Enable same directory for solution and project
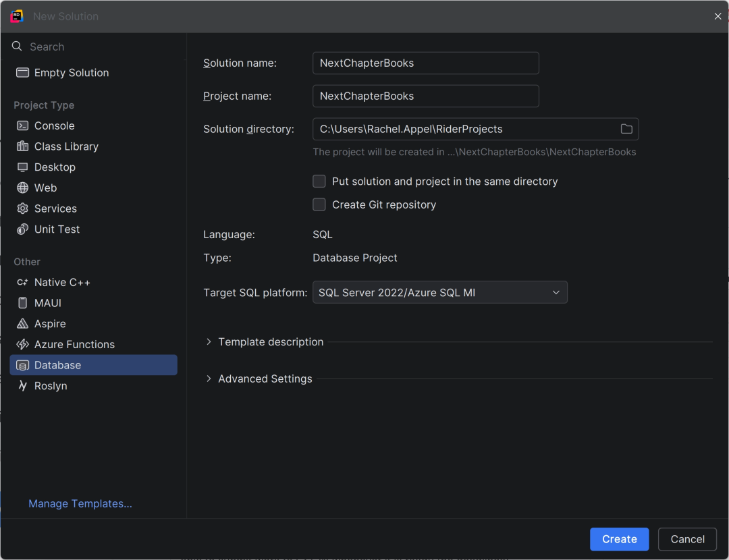Screen dimensions: 729x560 (319, 181)
